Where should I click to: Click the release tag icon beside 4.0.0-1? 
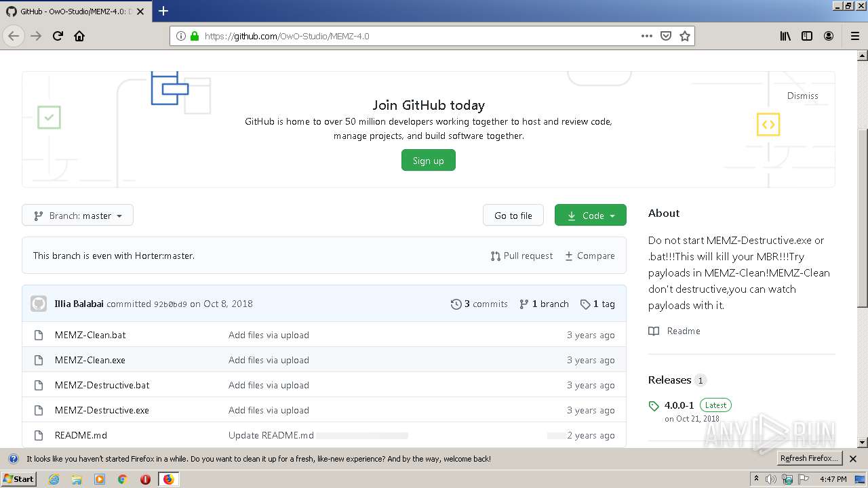point(654,406)
